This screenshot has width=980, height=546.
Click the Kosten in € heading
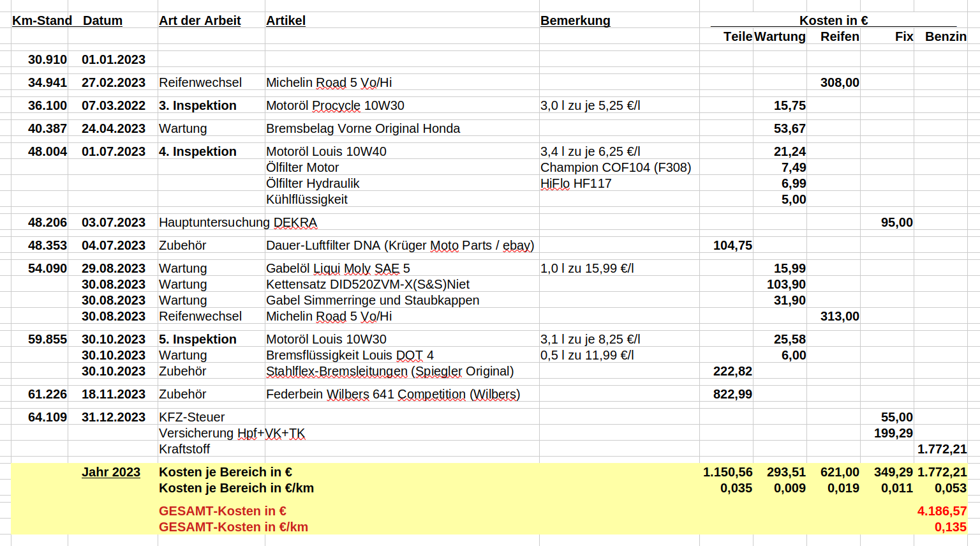tap(833, 20)
